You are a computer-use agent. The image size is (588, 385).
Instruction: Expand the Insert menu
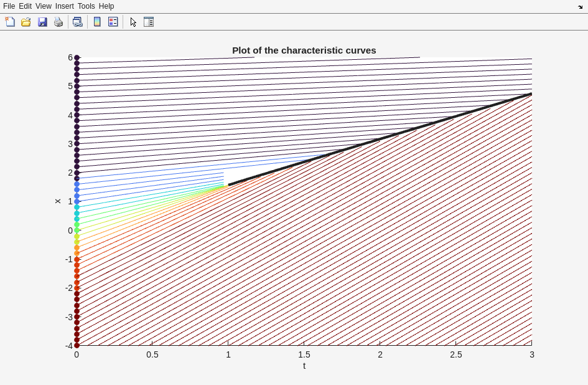pos(64,6)
